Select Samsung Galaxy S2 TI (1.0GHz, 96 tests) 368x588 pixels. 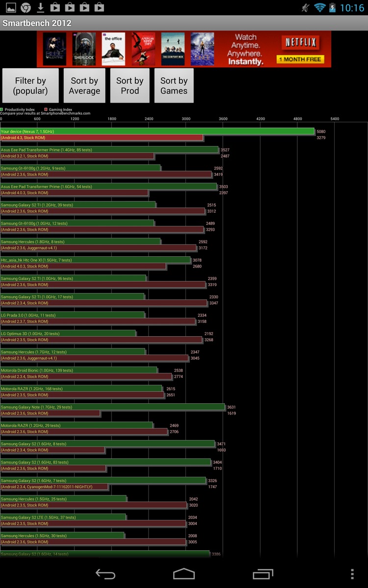[x=73, y=278]
